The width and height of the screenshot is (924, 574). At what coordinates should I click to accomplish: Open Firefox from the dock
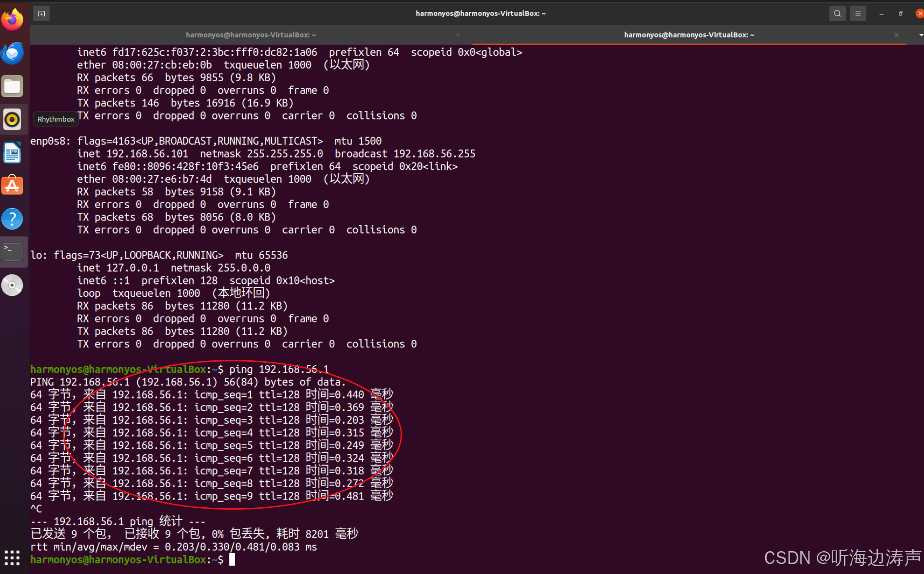coord(12,20)
